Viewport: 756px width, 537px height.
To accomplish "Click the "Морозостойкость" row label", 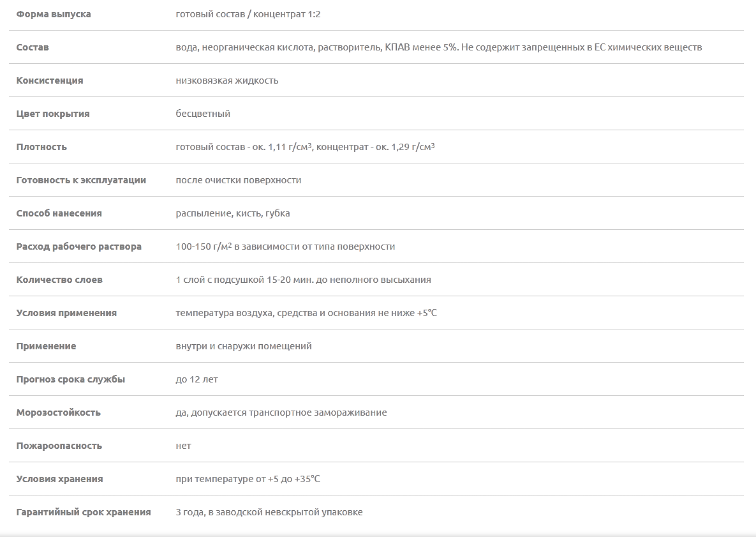I will click(59, 412).
